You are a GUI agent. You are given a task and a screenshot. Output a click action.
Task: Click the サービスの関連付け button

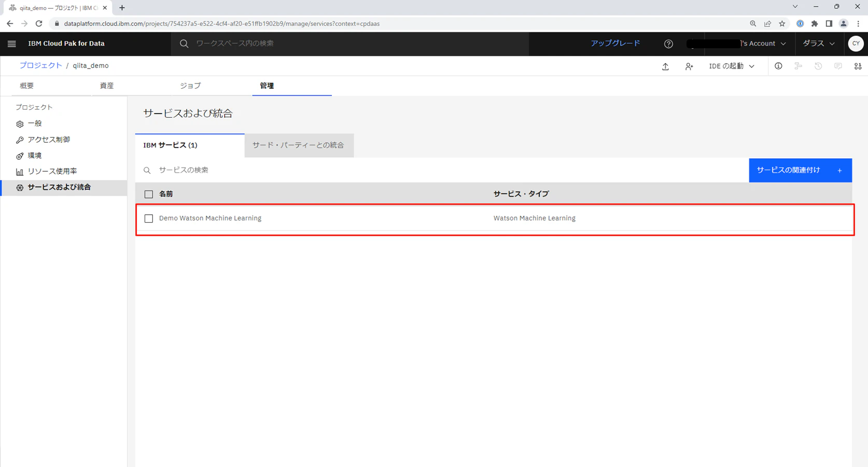tap(800, 170)
